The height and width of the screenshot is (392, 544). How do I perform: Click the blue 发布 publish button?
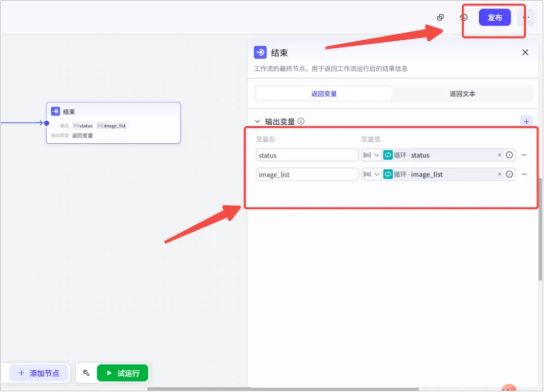point(495,17)
